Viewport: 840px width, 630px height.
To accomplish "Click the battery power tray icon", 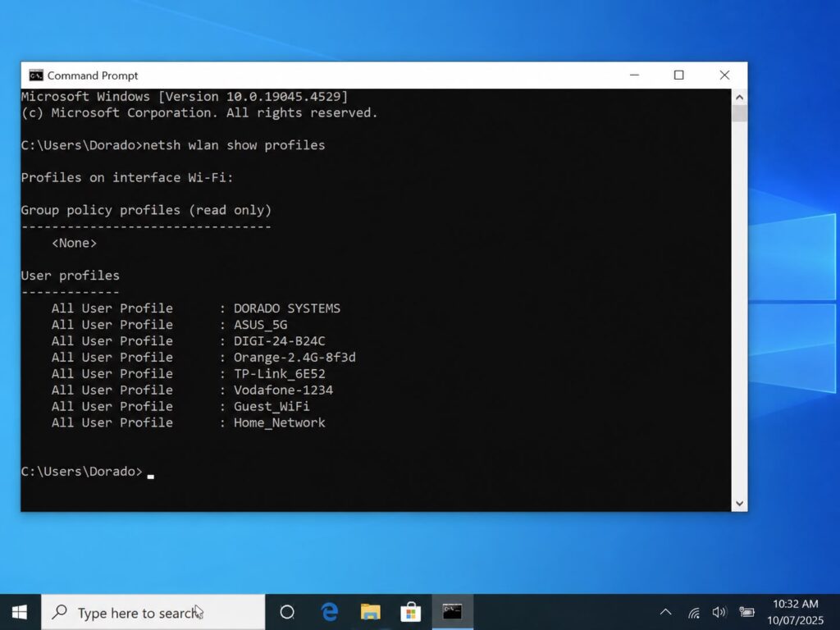I will click(x=746, y=612).
